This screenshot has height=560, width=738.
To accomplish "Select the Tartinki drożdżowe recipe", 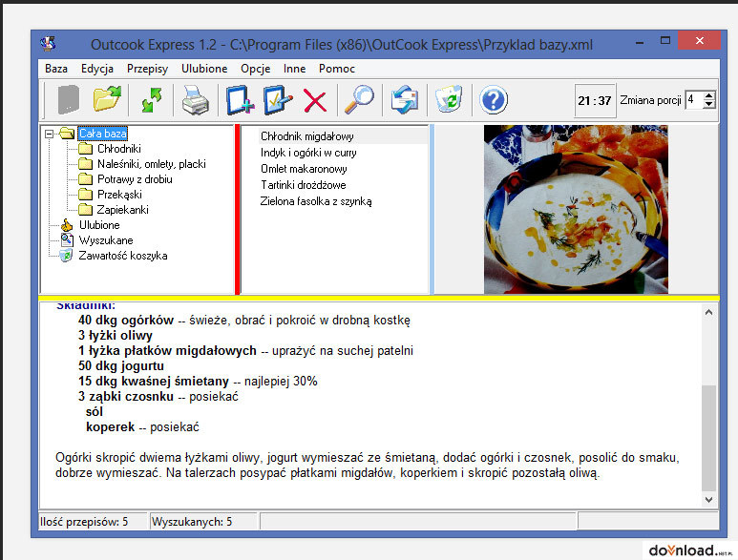I will pos(303,185).
